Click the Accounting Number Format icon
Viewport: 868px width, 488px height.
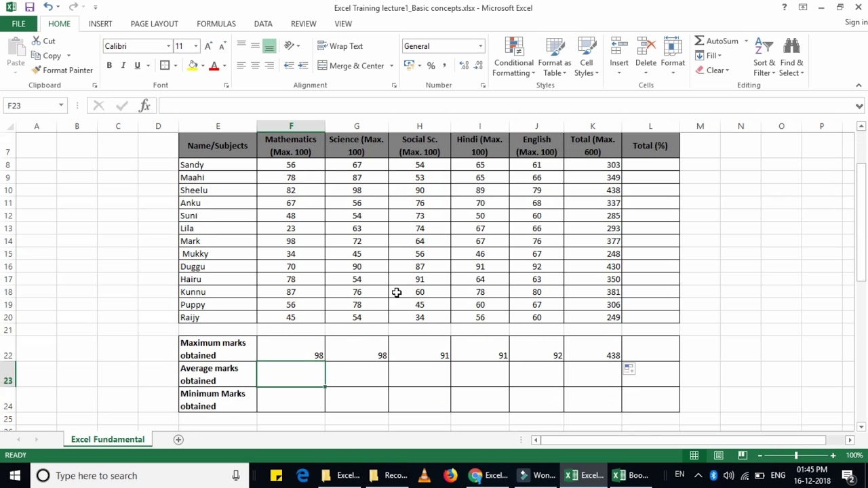point(409,66)
